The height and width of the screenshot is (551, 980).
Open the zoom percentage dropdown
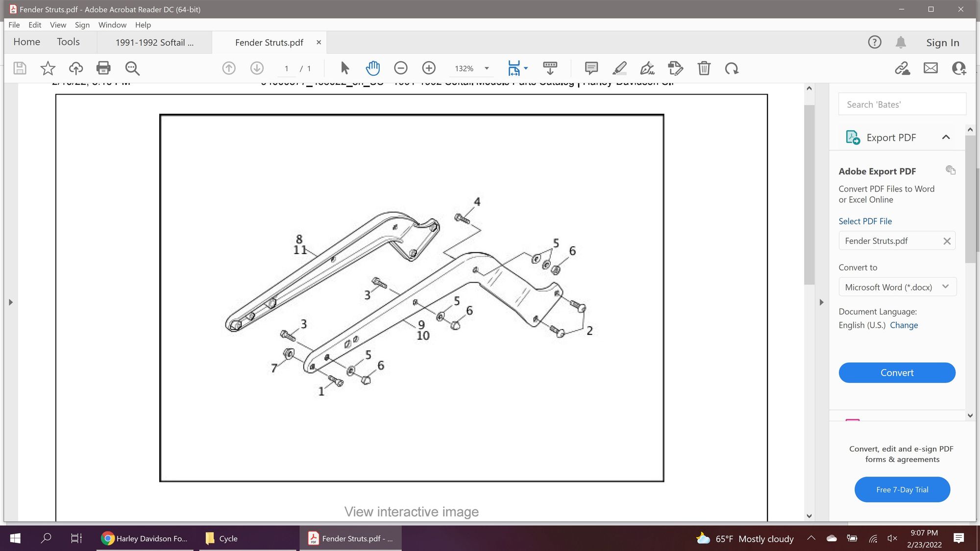point(487,69)
